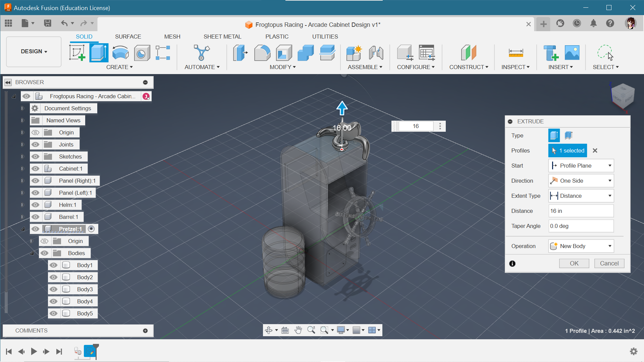Click the Undo arrow
Image resolution: width=644 pixels, height=362 pixels.
pyautogui.click(x=64, y=23)
